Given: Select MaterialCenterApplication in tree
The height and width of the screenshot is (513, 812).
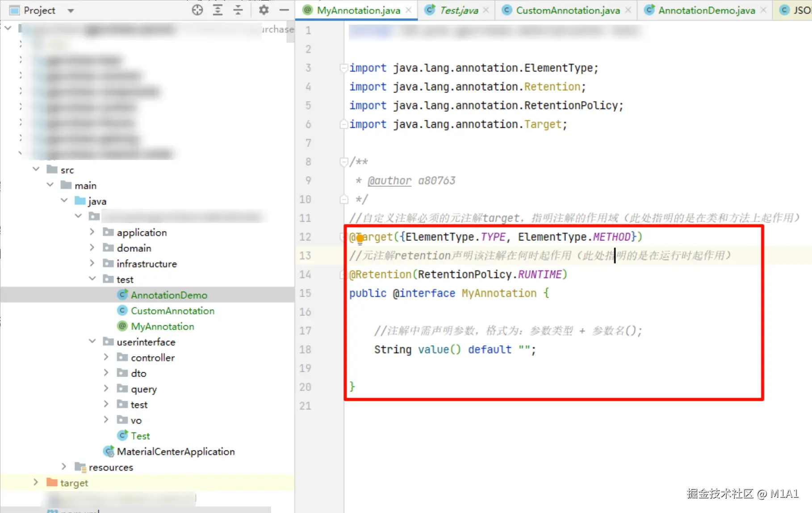Looking at the screenshot, I should point(176,451).
